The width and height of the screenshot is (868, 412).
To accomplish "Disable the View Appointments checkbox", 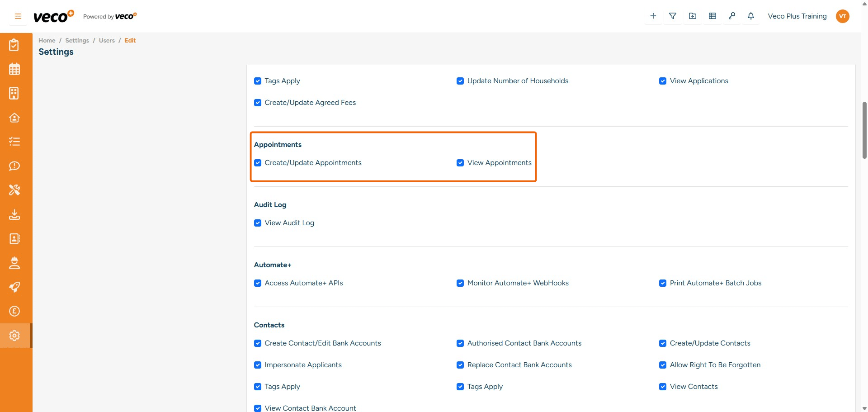I will [460, 163].
